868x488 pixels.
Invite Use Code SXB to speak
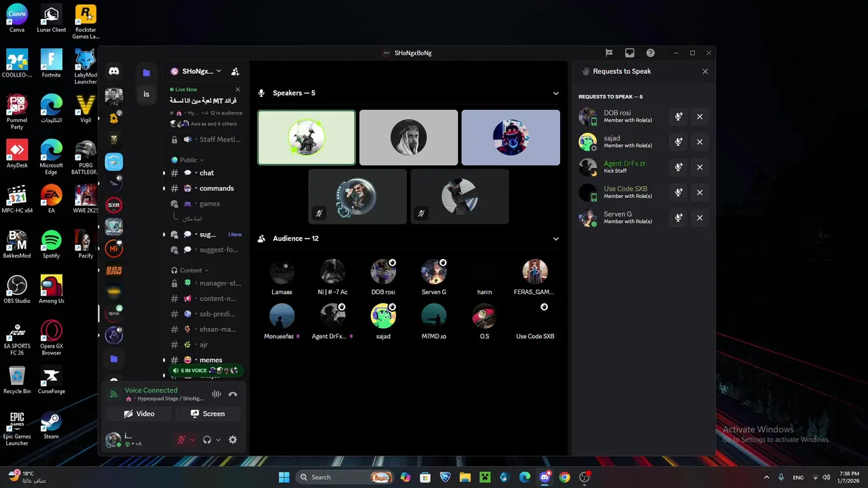click(x=678, y=192)
